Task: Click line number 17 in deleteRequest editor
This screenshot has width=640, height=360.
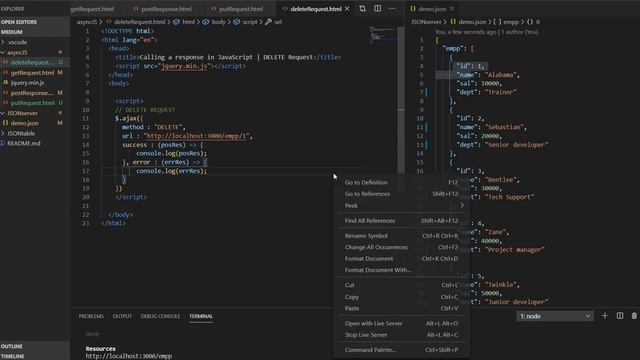Action: click(85, 171)
